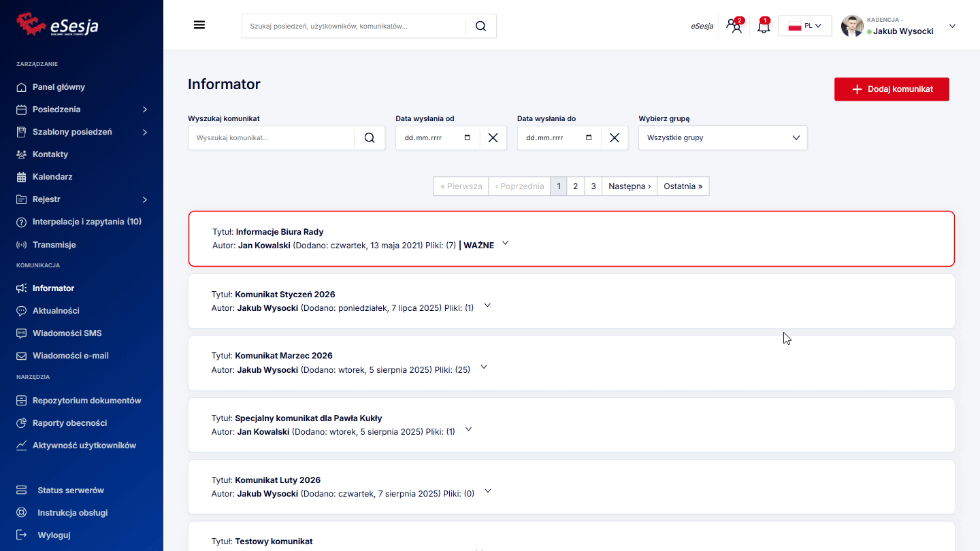Screen dimensions: 980x551
Task: Click the top search magnifier icon
Action: pos(480,26)
